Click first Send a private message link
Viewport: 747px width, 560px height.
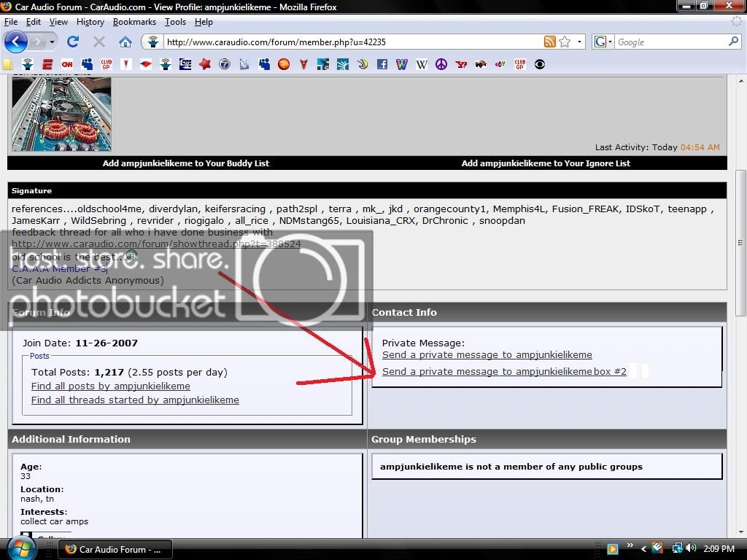[x=487, y=355]
